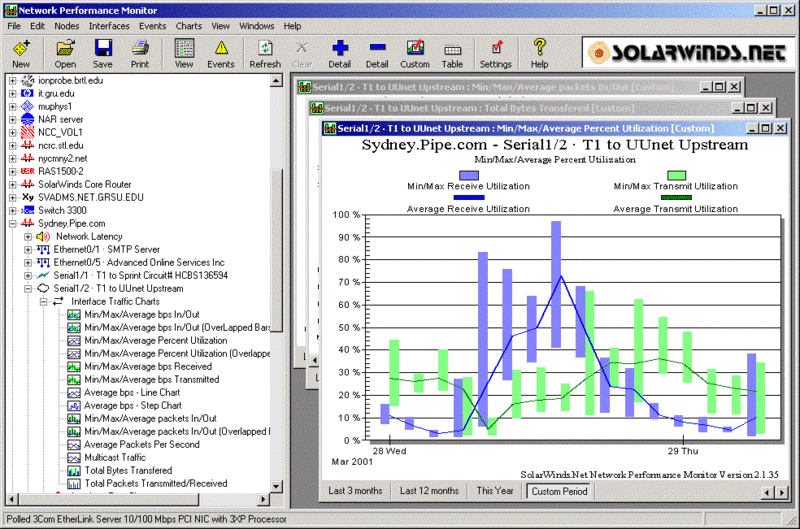Open Events with the warning triangle icon
Viewport: 800px width, 529px height.
(x=221, y=53)
